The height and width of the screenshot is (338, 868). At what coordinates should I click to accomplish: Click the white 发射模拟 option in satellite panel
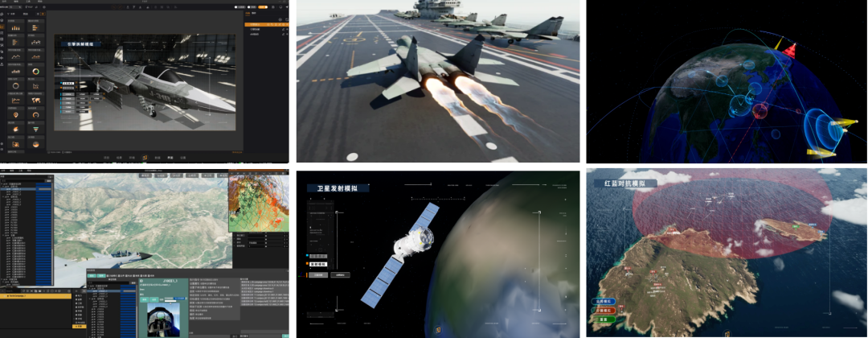pos(317,265)
